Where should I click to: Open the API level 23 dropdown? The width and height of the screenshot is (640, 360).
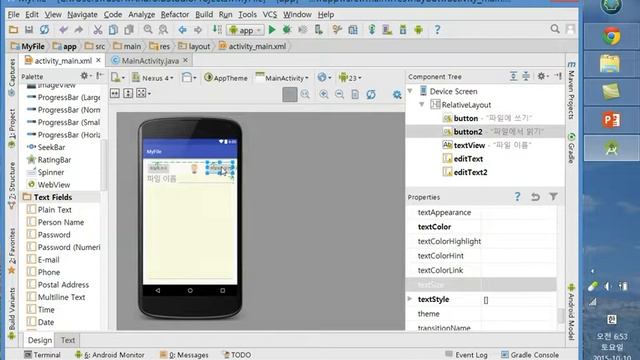point(350,78)
